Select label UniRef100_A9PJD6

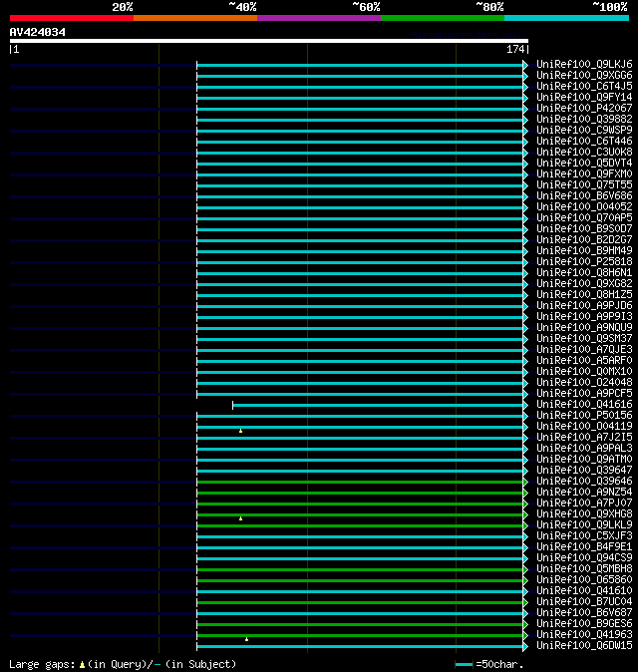point(584,305)
